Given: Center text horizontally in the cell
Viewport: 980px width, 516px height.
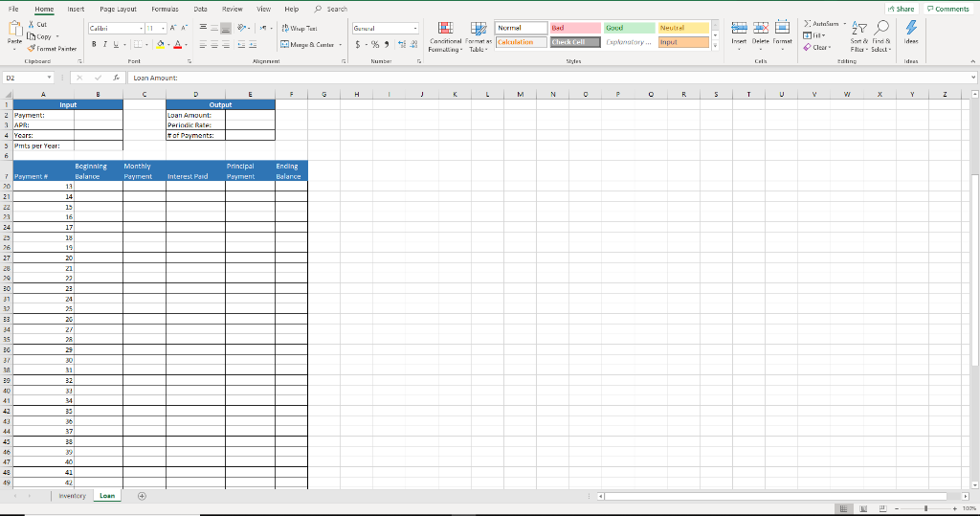Looking at the screenshot, I should pyautogui.click(x=214, y=44).
